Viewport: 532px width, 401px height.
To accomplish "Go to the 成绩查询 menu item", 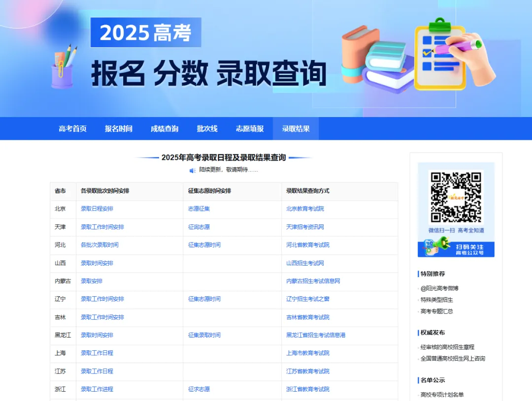I will tap(164, 128).
